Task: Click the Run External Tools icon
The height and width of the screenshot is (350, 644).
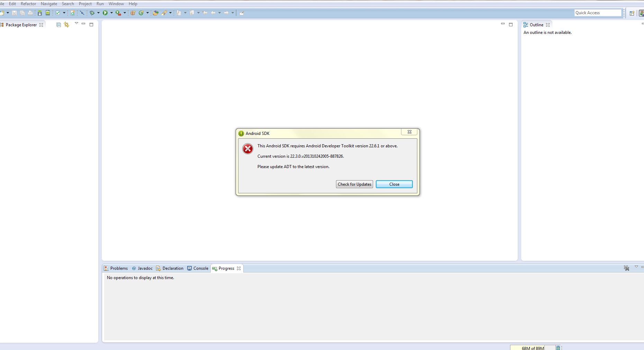Action: pyautogui.click(x=118, y=13)
